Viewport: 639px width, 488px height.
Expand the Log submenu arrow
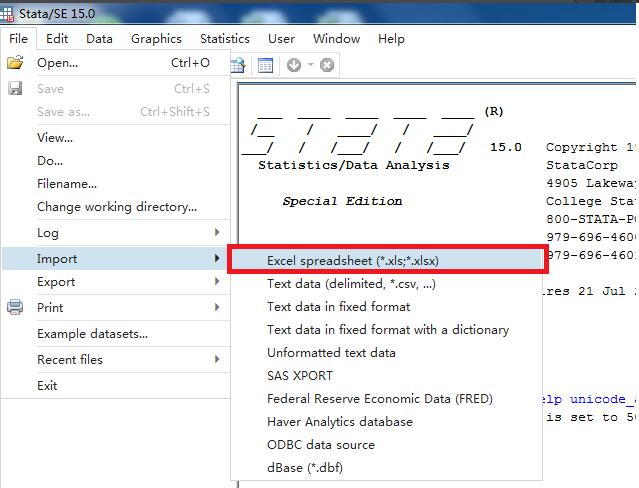(217, 232)
